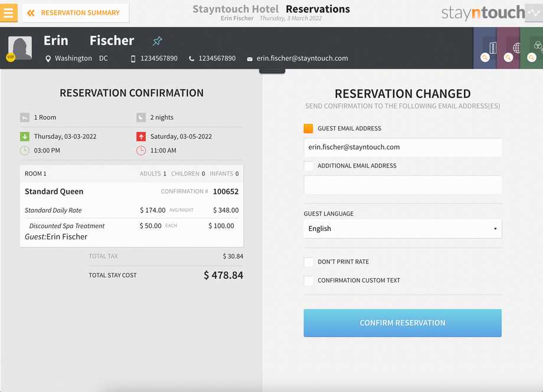Toggle the Guest Email Address checkbox
Viewport: 543px width, 392px height.
pyautogui.click(x=308, y=129)
